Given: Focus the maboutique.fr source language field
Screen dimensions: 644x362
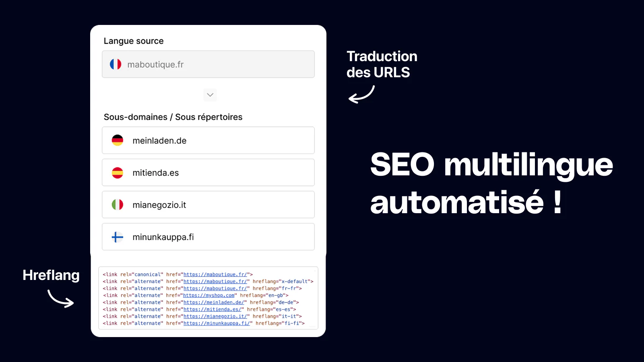Looking at the screenshot, I should coord(208,64).
